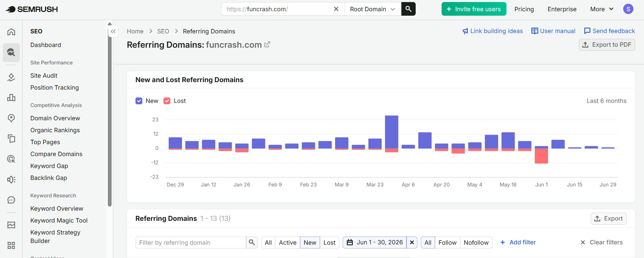Open the Jun 1 - 30, 2026 date picker
644x258 pixels.
click(375, 242)
